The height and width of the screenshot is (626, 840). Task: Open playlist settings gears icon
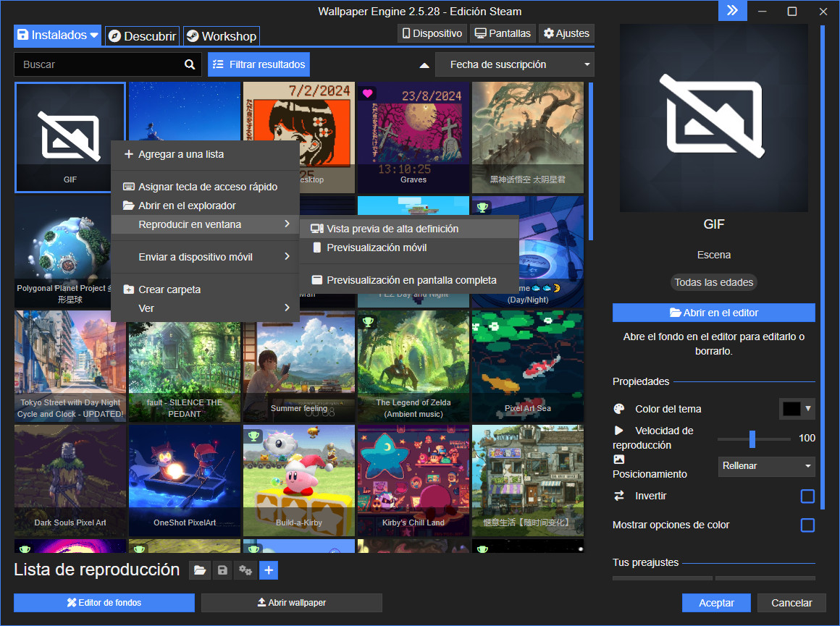click(245, 570)
